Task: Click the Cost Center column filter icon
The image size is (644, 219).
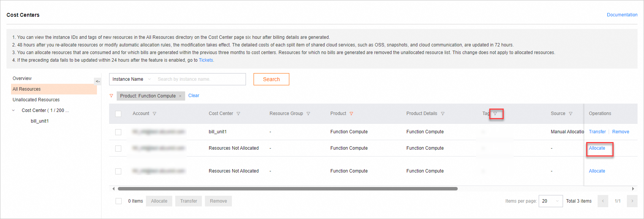Action: click(x=238, y=113)
